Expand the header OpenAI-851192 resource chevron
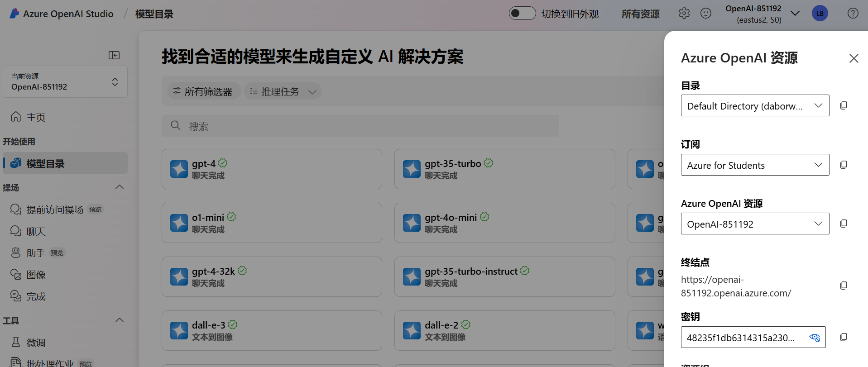The image size is (868, 367). click(x=795, y=14)
